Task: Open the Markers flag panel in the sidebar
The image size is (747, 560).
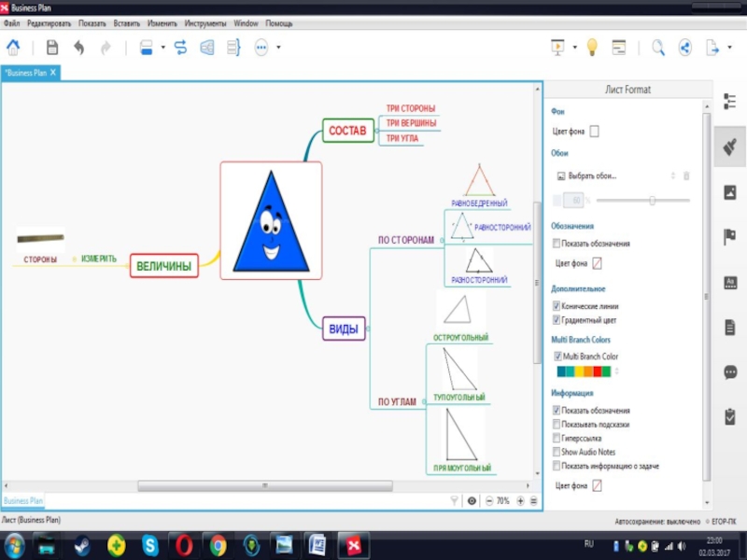Action: pyautogui.click(x=730, y=237)
